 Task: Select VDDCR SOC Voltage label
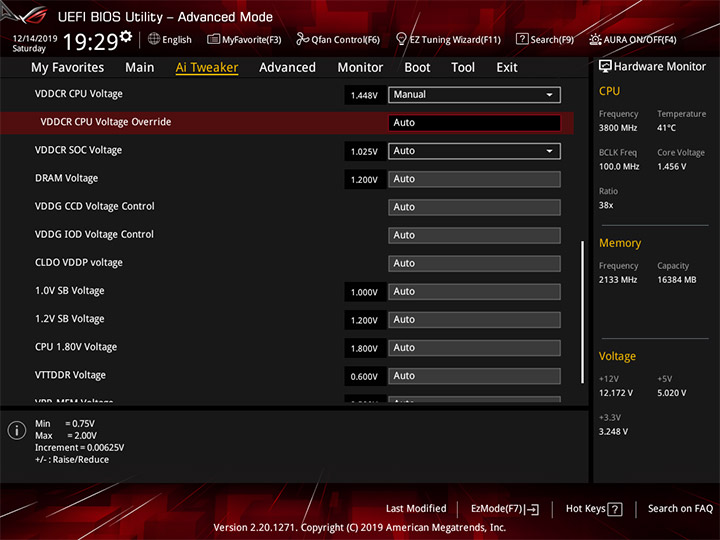pos(79,150)
